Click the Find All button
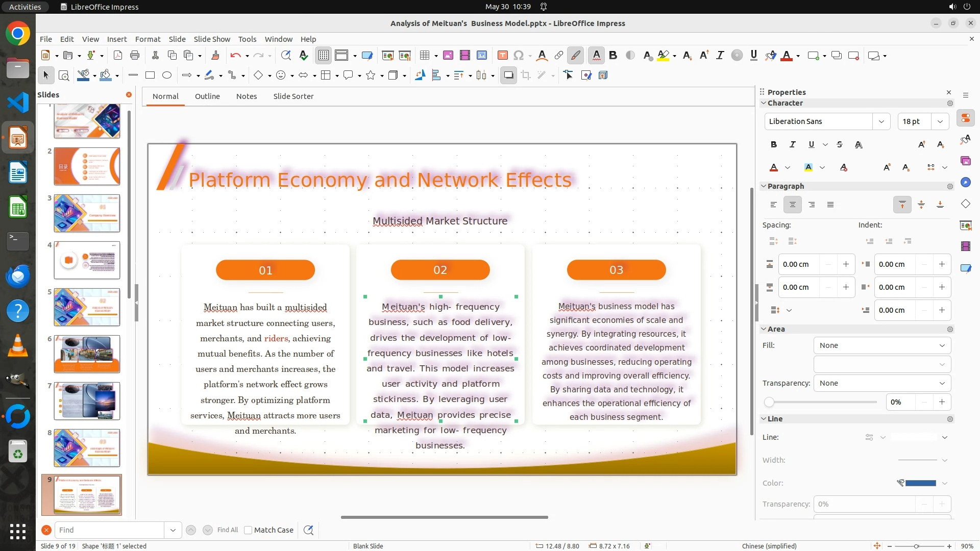Image resolution: width=980 pixels, height=551 pixels. tap(227, 530)
